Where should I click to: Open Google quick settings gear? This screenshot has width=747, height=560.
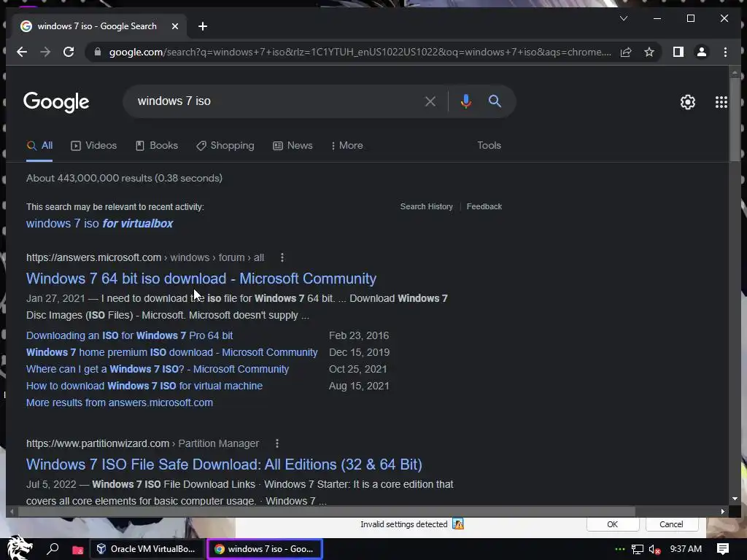(687, 102)
